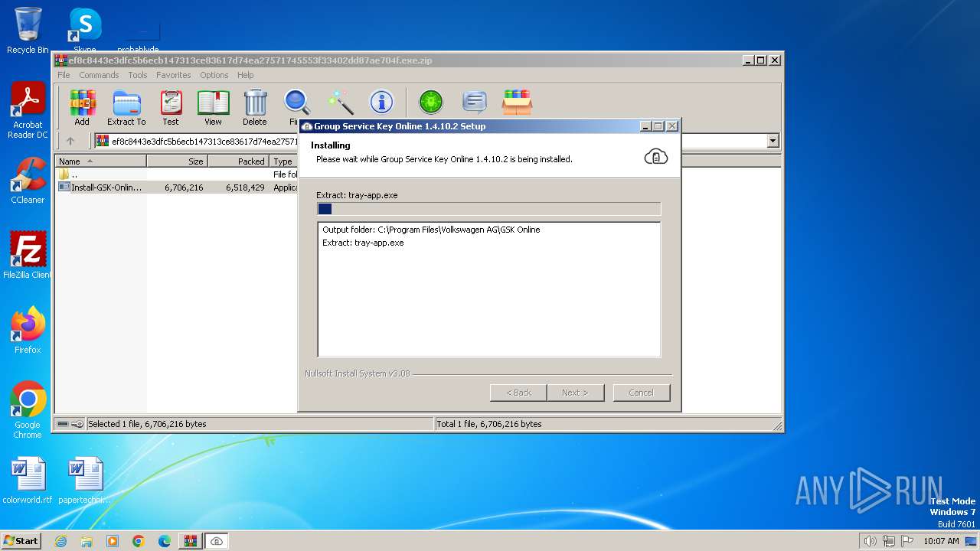Click the < Back button in Setup
The height and width of the screenshot is (551, 980).
518,393
